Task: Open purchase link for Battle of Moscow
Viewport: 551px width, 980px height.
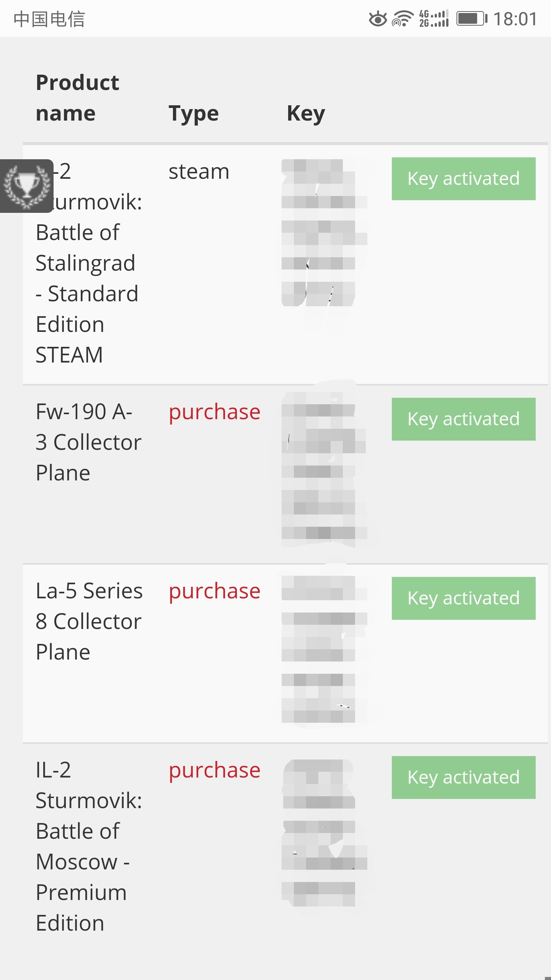Action: (x=214, y=771)
